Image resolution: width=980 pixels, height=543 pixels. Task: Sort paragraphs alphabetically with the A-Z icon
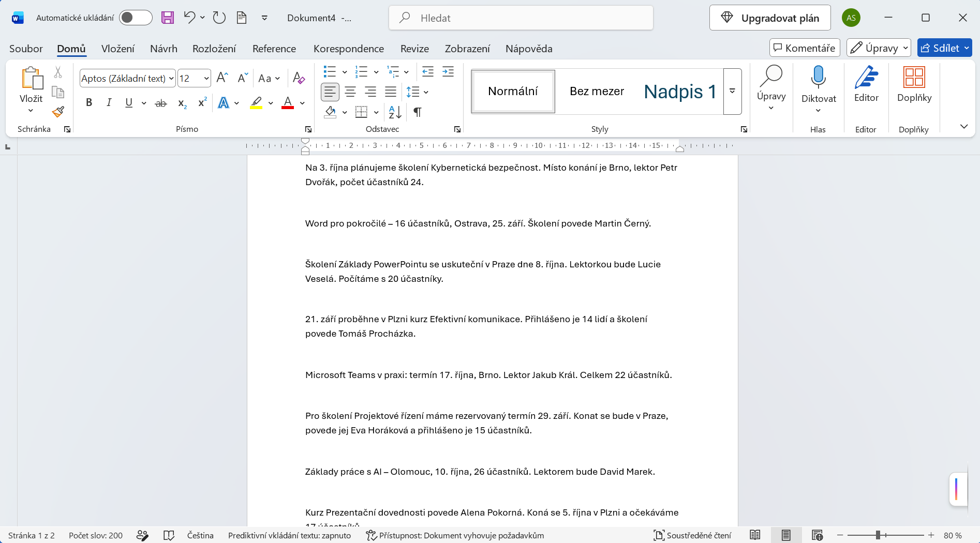point(395,112)
